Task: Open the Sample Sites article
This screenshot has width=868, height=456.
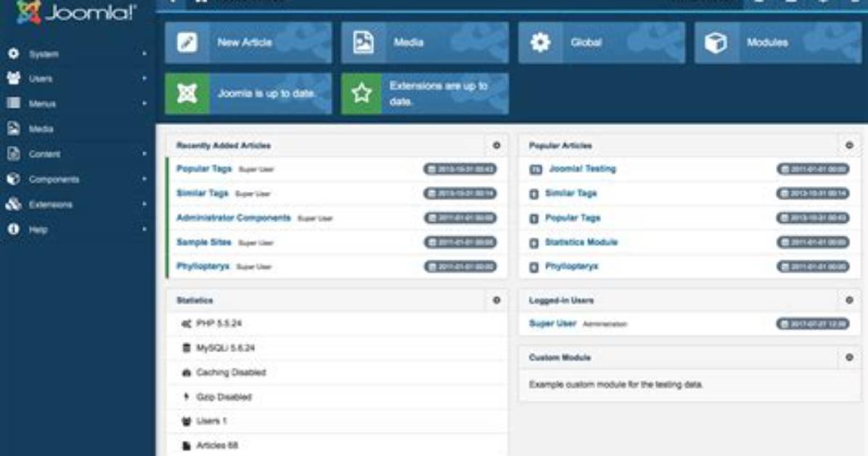Action: 204,242
